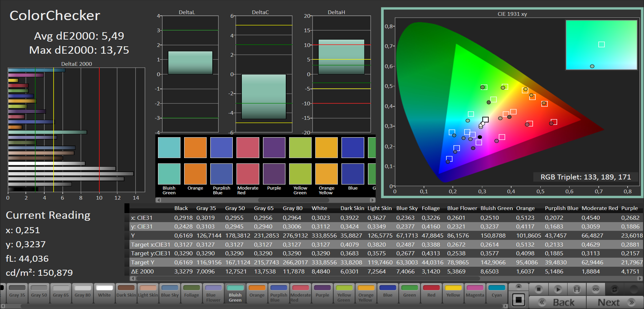The image size is (644, 309).
Task: Click the right arrow of the bottom patch strip scrollbar
Action: pos(505,306)
